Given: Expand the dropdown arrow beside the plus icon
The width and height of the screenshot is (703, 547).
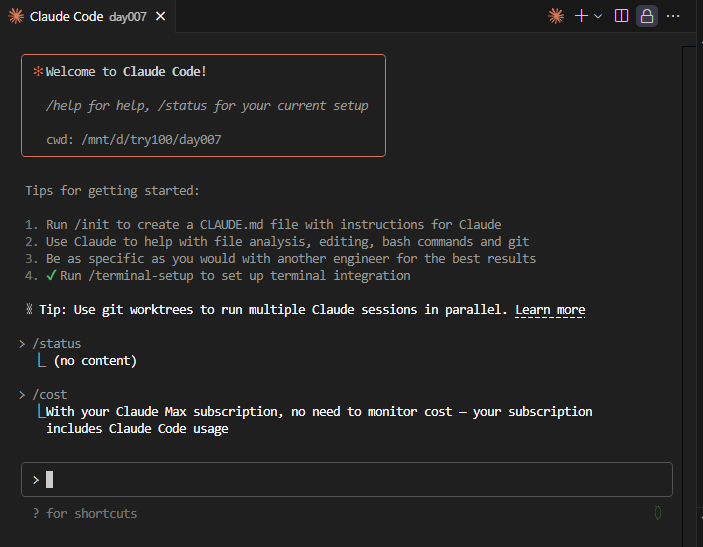Looking at the screenshot, I should tap(598, 17).
